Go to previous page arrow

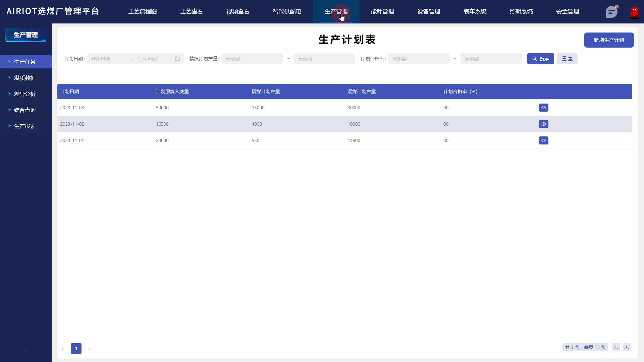point(63,349)
